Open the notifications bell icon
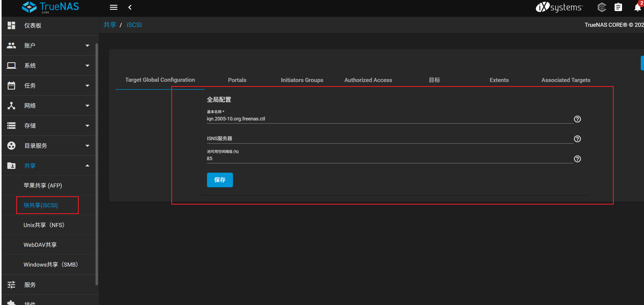 pyautogui.click(x=637, y=7)
